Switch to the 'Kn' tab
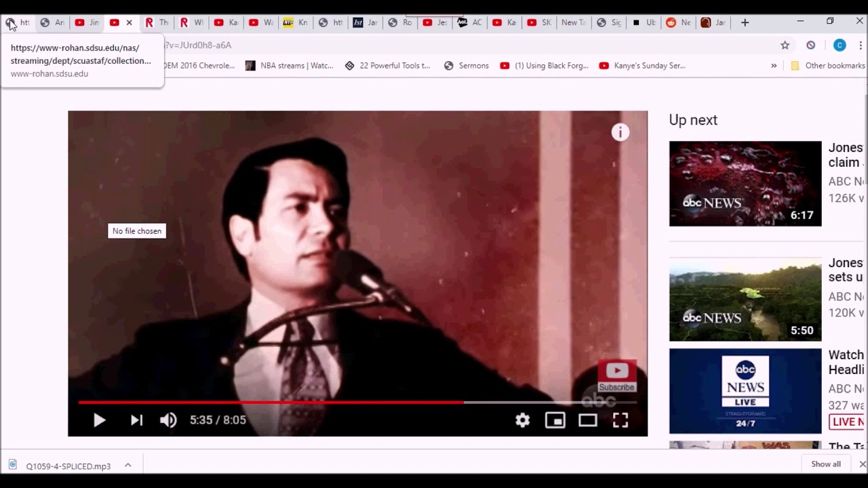The width and height of the screenshot is (868, 488). click(x=296, y=22)
